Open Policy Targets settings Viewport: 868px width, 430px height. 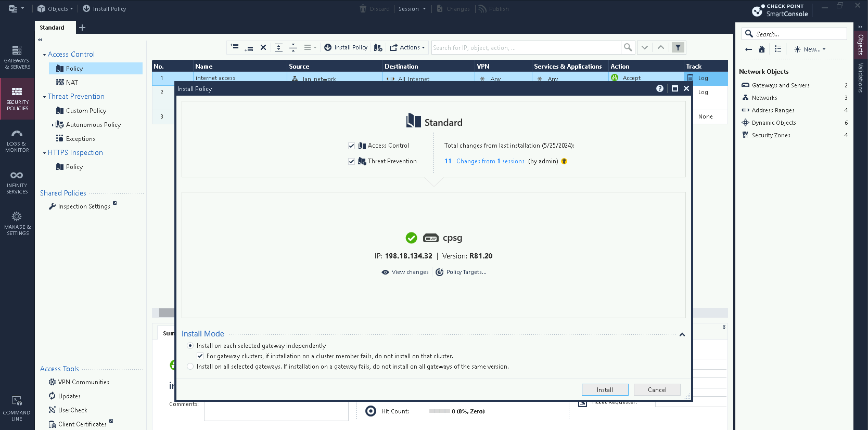[461, 272]
